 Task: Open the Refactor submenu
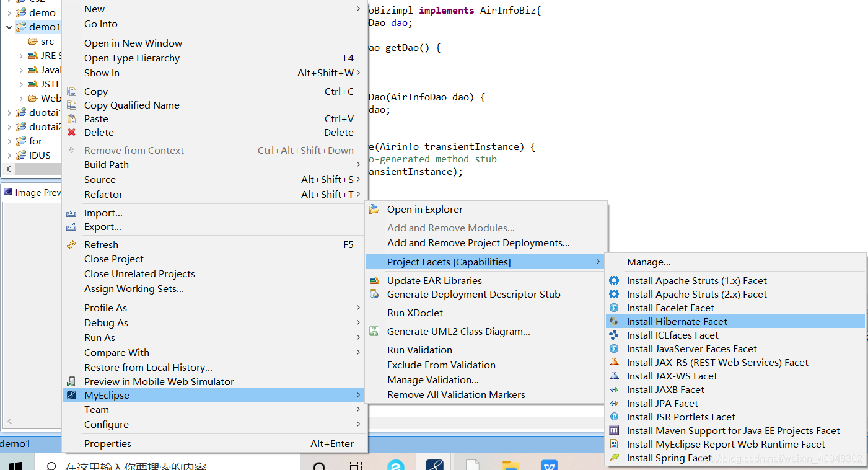coord(215,194)
